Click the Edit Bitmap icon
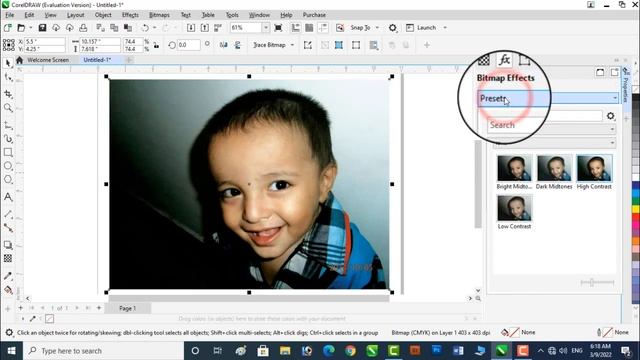This screenshot has height=360, width=640. (x=308, y=45)
